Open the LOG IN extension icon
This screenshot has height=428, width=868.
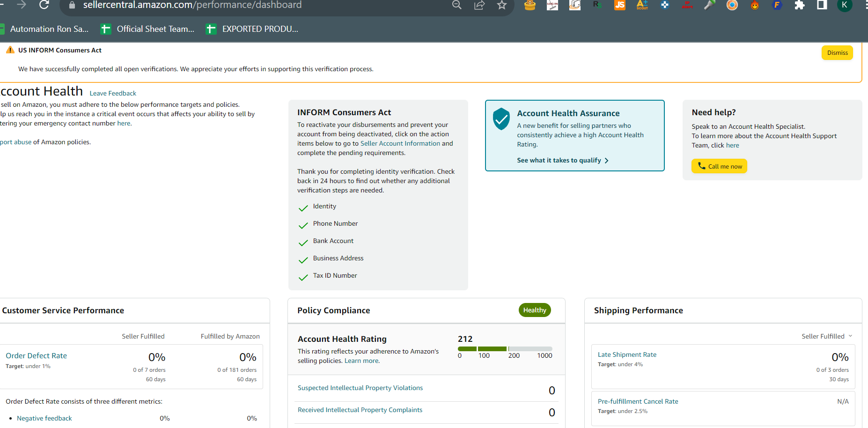click(x=552, y=5)
